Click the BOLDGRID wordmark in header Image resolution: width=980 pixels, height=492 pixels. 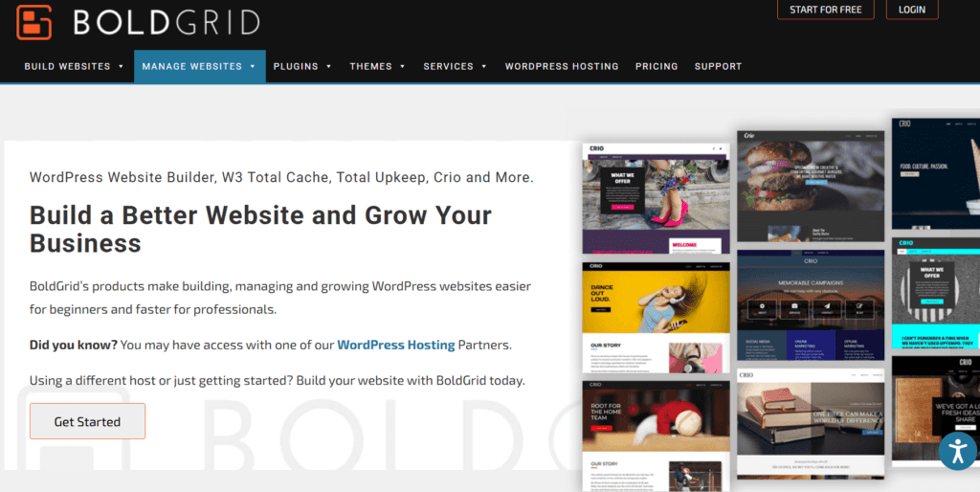point(167,23)
